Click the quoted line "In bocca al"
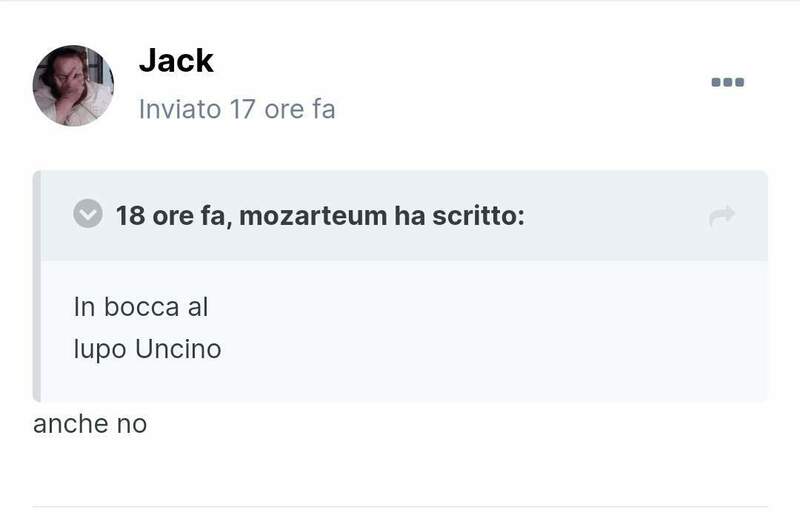Image resolution: width=800 pixels, height=512 pixels. tap(141, 306)
